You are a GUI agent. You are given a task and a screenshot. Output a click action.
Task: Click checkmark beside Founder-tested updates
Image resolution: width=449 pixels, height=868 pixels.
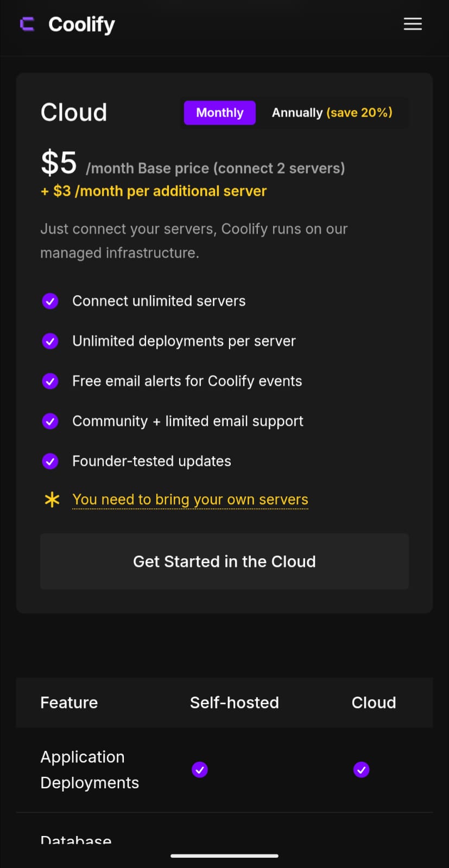(x=50, y=461)
